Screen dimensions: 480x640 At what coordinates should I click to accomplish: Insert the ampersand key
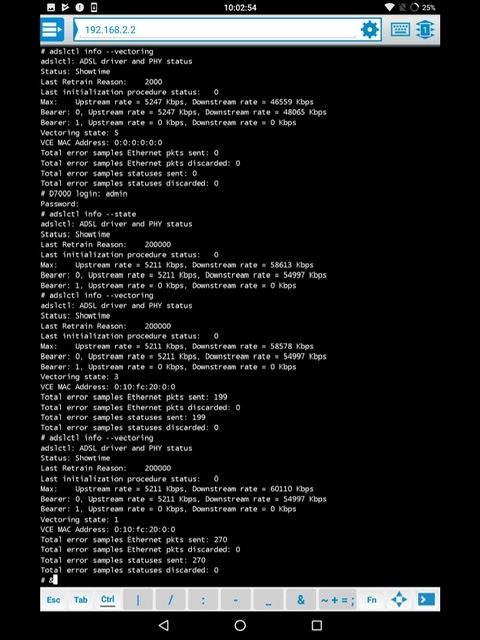(x=301, y=600)
